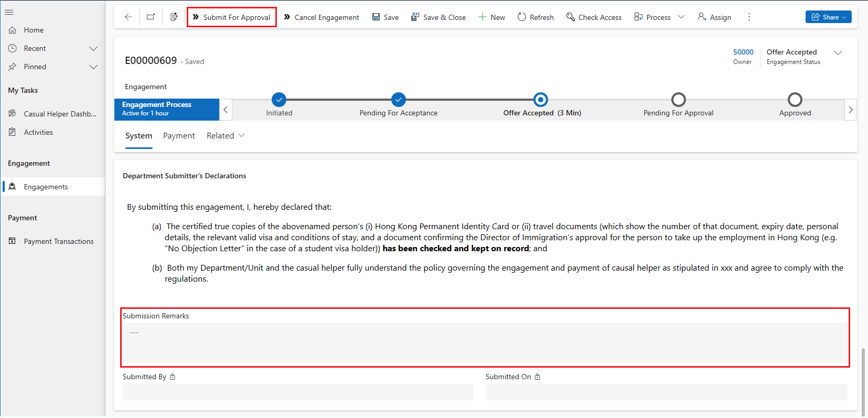Open Payment Transactions nav item
This screenshot has width=868, height=418.
pos(53,241)
